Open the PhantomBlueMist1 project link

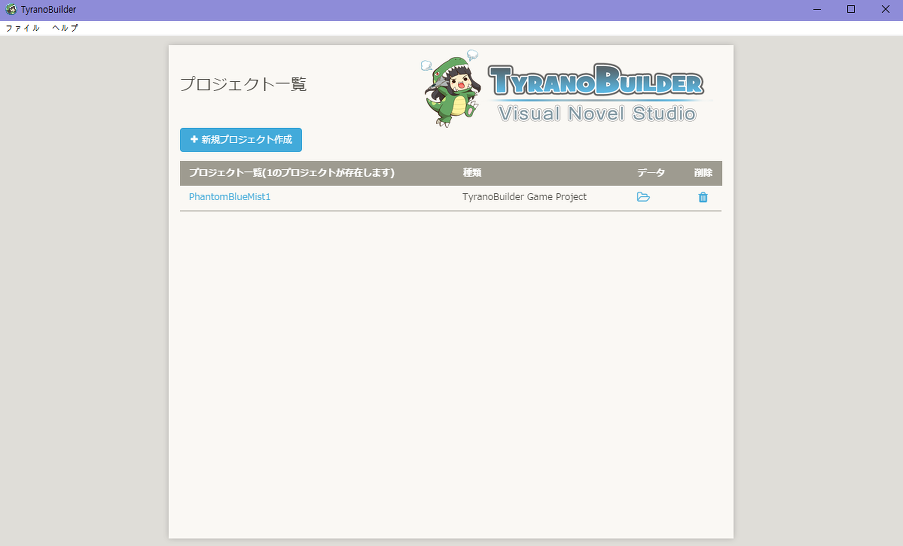230,197
